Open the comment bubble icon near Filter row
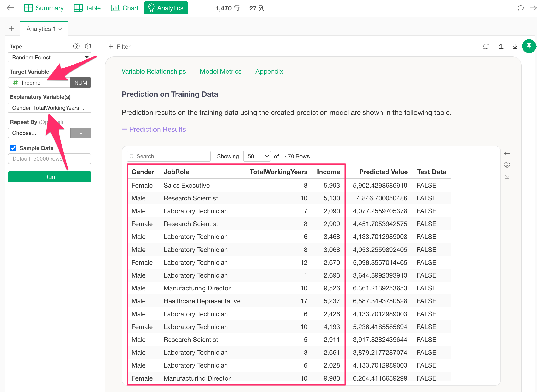 (486, 47)
